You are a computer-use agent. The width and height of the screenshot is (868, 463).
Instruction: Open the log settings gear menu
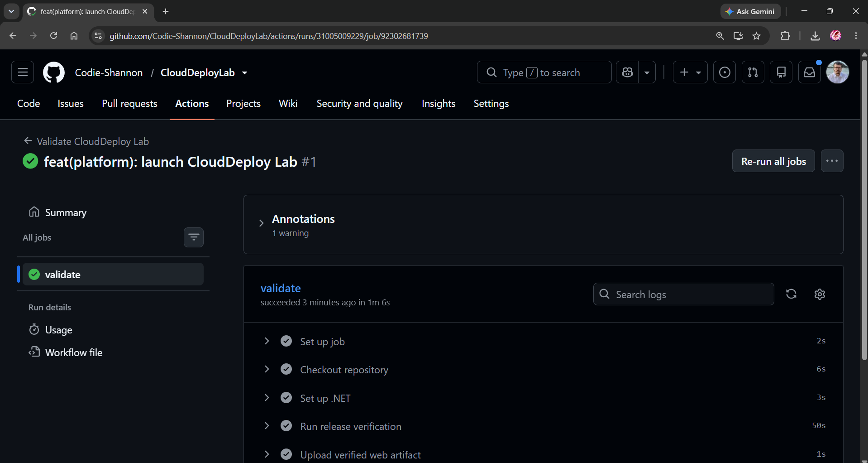click(820, 294)
